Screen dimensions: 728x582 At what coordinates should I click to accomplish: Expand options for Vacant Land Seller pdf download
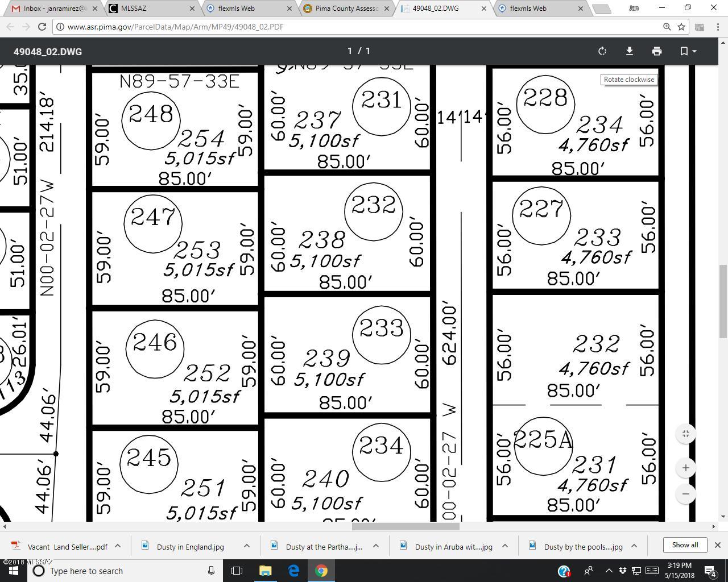pos(118,546)
